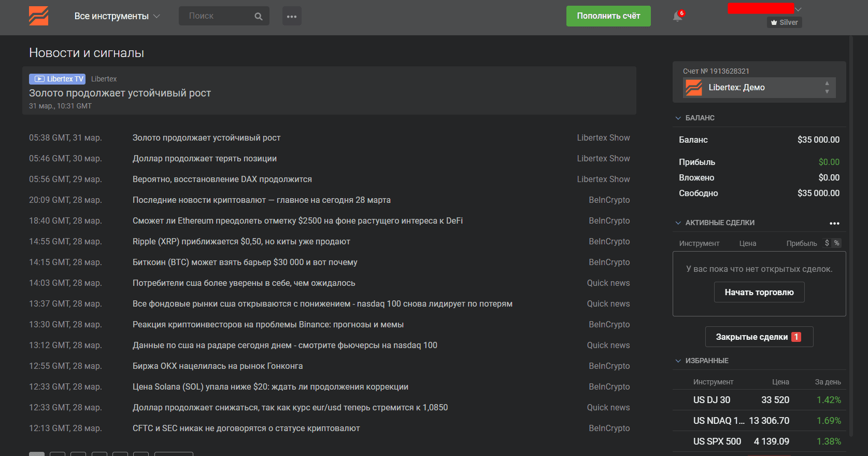The width and height of the screenshot is (868, 456).
Task: Click the Libertex Demo account logo
Action: (693, 88)
